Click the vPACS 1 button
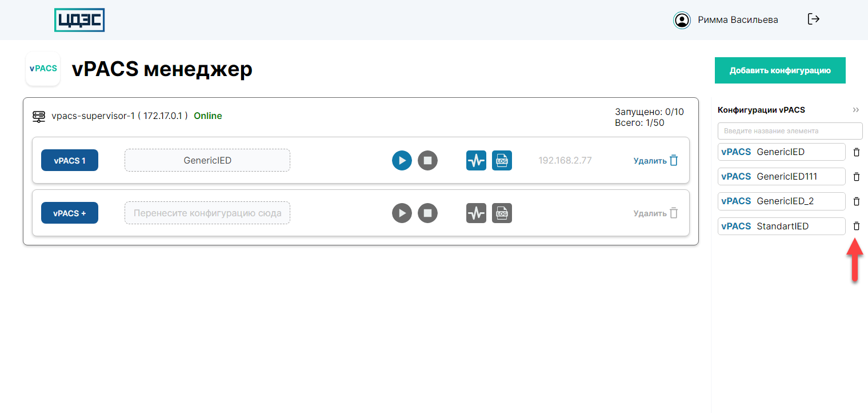The height and width of the screenshot is (413, 868). pos(70,161)
